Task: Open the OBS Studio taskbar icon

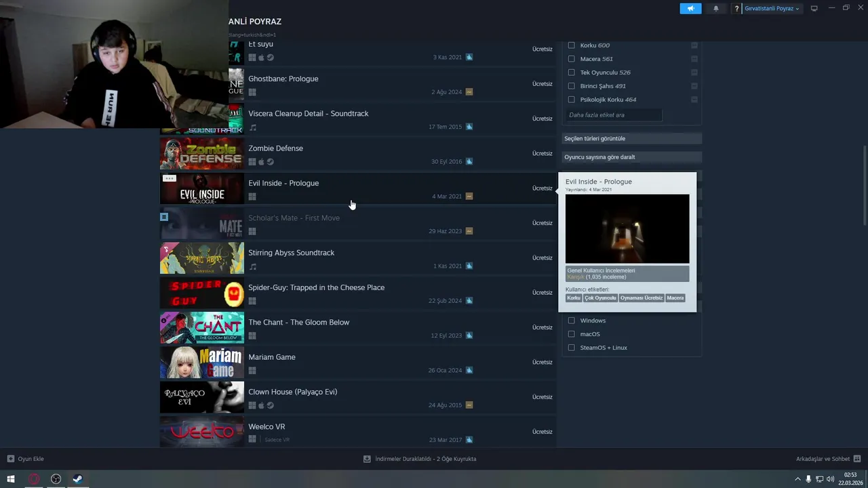Action: (x=56, y=479)
